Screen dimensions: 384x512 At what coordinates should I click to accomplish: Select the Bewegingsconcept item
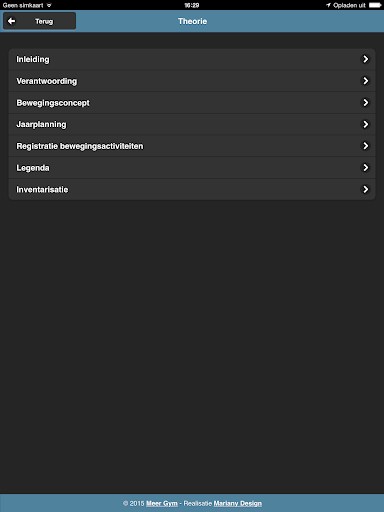coord(192,103)
